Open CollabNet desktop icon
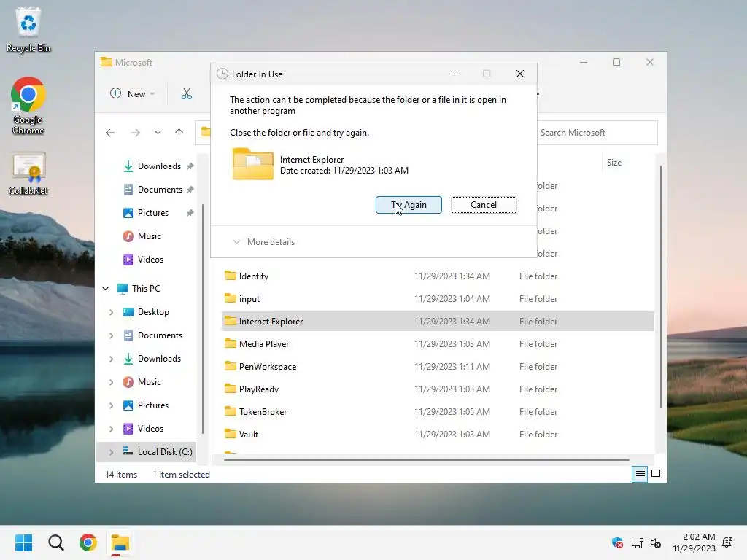Image resolution: width=747 pixels, height=560 pixels. pyautogui.click(x=28, y=174)
